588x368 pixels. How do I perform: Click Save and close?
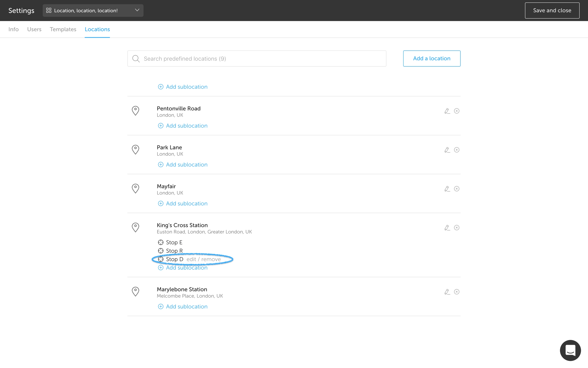[x=552, y=10]
